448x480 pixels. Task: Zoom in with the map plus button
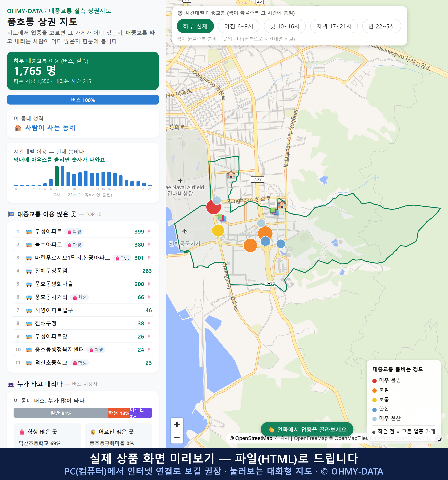tap(177, 424)
